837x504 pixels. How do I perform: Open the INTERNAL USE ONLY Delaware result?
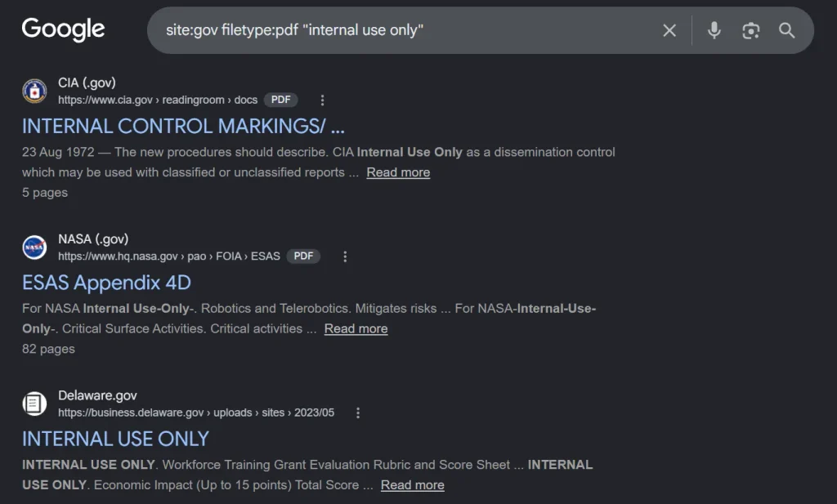[x=115, y=439]
